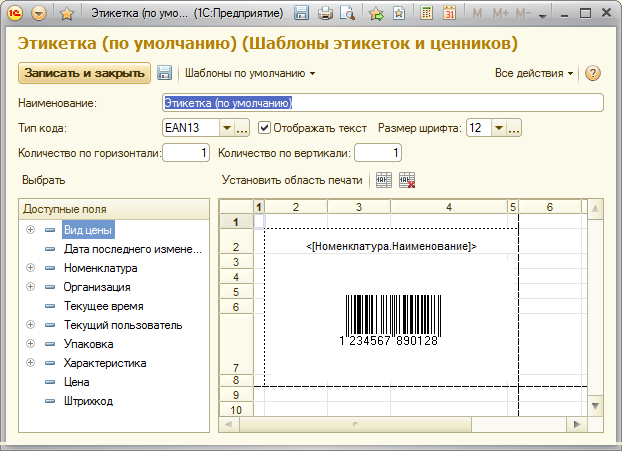
Task: Click the history page with star icon
Action: point(399,14)
